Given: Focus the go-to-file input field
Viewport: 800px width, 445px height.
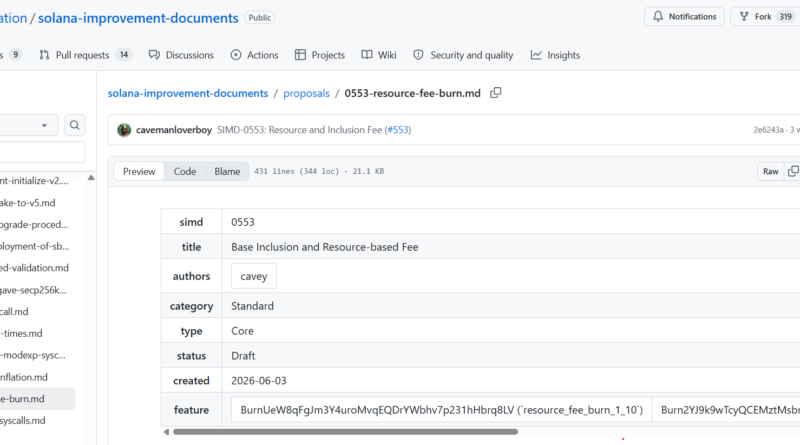Looking at the screenshot, I should (x=42, y=153).
